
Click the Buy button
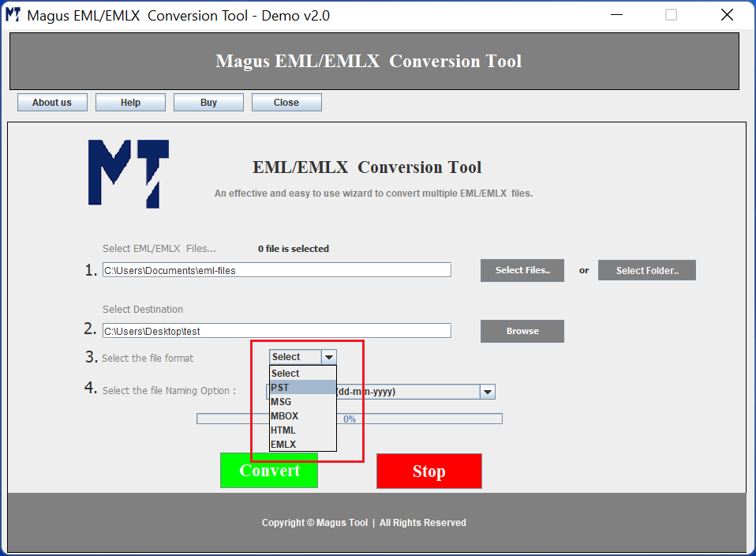pos(208,103)
